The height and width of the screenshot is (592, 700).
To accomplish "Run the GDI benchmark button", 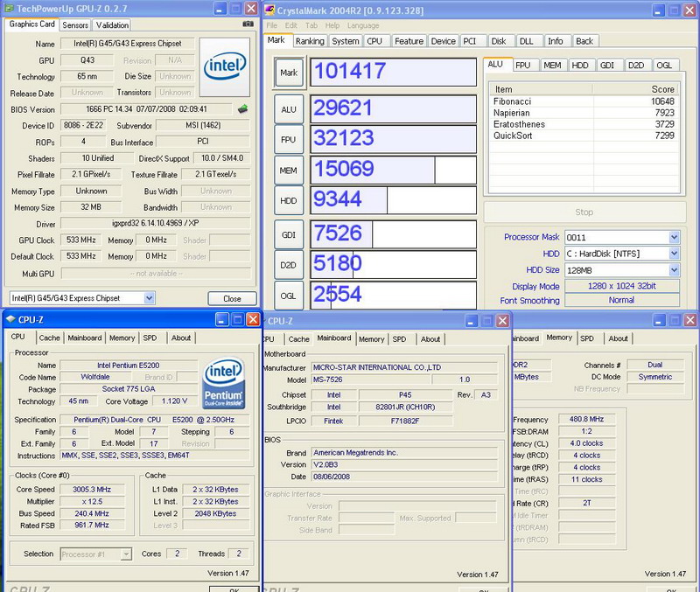I will pyautogui.click(x=289, y=234).
